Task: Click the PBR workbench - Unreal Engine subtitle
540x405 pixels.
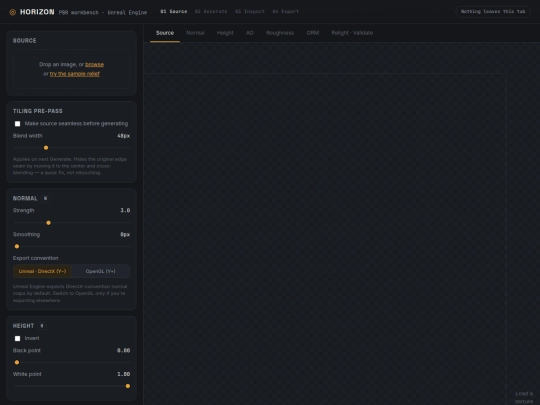Action: tap(103, 12)
